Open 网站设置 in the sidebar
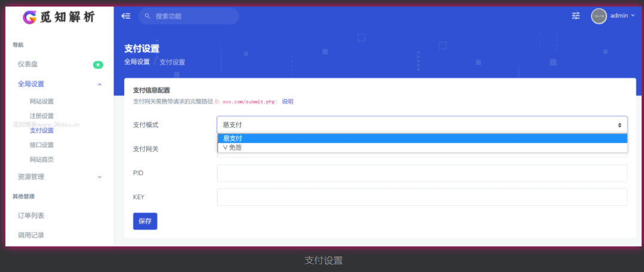Screen dimensions: 644x272 (x=42, y=101)
